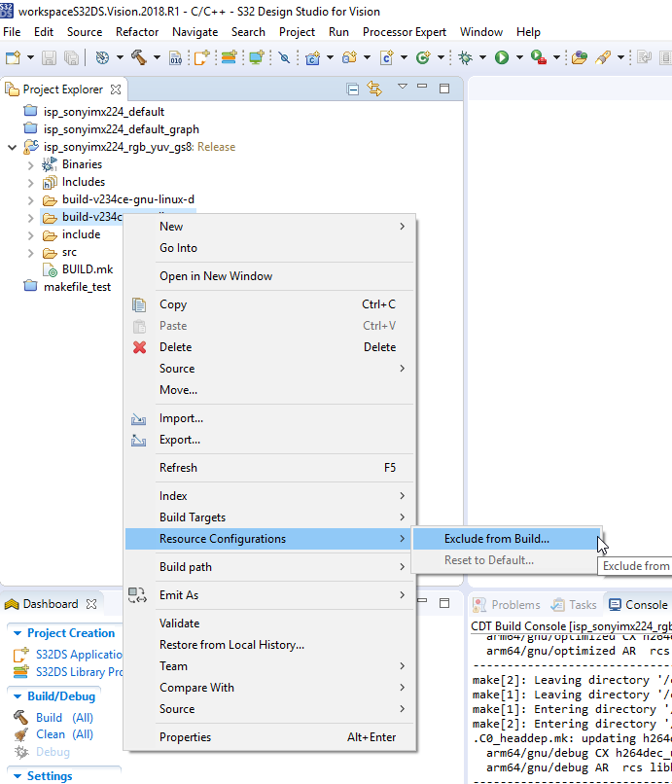Collapse the Project Creation dashboard section
The height and width of the screenshot is (784, 672).
tap(17, 633)
